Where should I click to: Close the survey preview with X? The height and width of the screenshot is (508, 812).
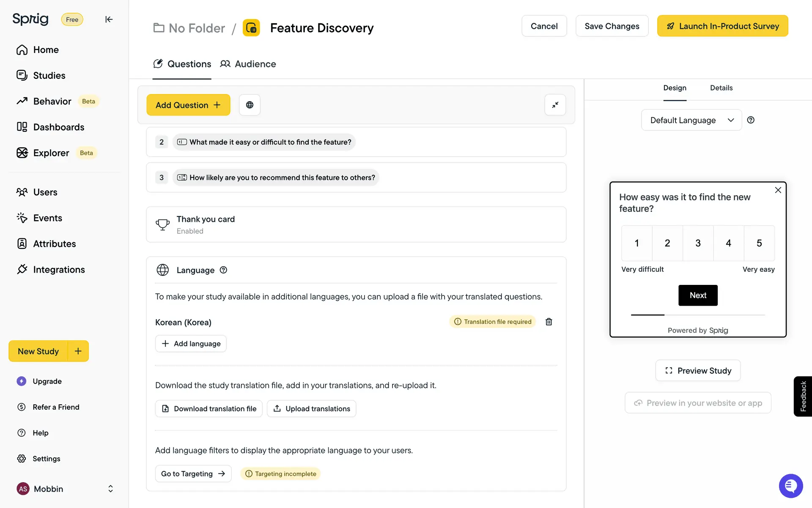(778, 190)
